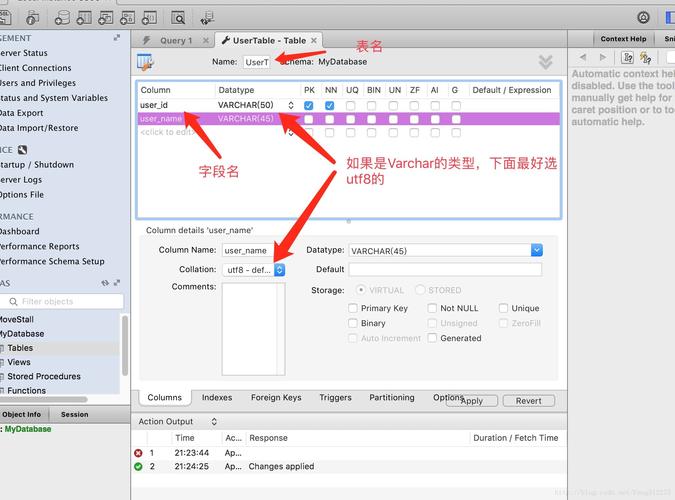This screenshot has width=675, height=500.
Task: Click the preferences gear icon at top right
Action: click(643, 18)
